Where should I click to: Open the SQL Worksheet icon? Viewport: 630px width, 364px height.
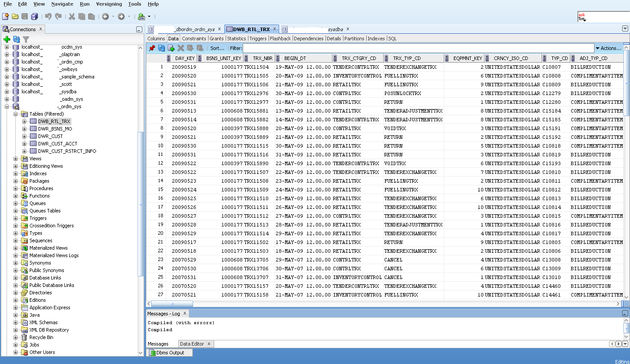142,17
